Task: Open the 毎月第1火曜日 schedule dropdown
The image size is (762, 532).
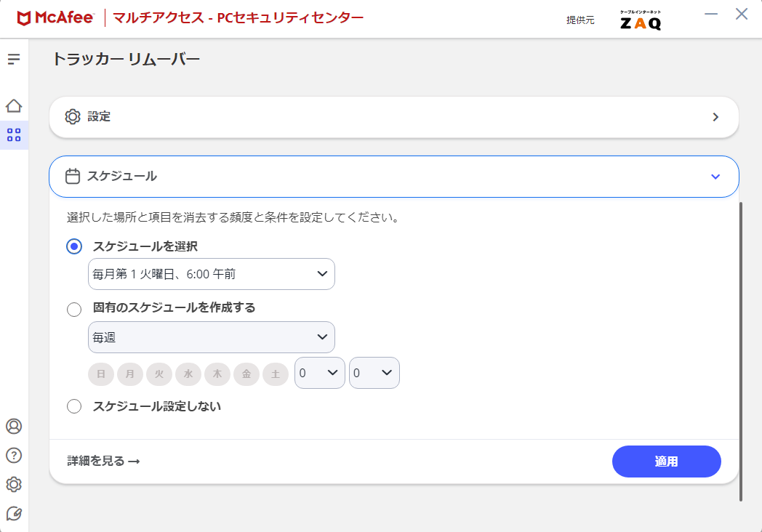Action: (x=212, y=274)
